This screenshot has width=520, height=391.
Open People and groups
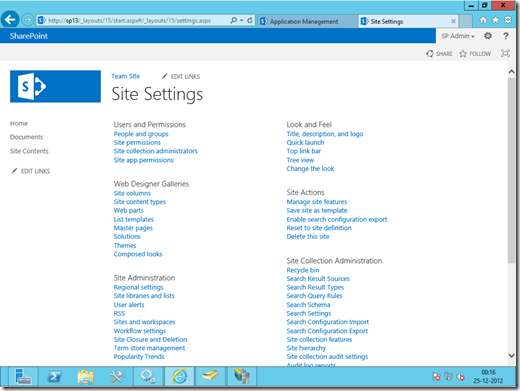pos(141,134)
